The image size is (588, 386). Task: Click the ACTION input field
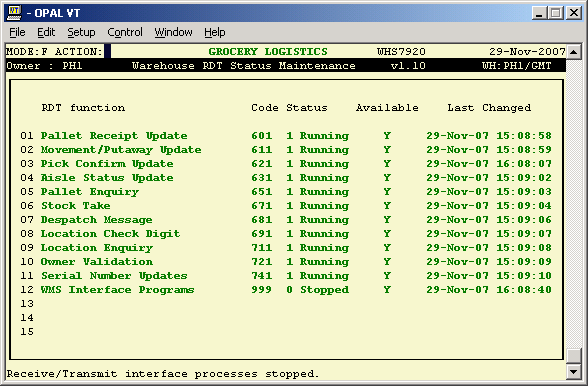click(x=107, y=51)
